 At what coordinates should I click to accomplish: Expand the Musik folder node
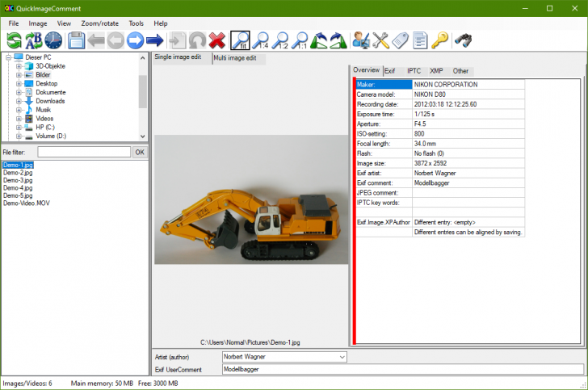click(19, 110)
